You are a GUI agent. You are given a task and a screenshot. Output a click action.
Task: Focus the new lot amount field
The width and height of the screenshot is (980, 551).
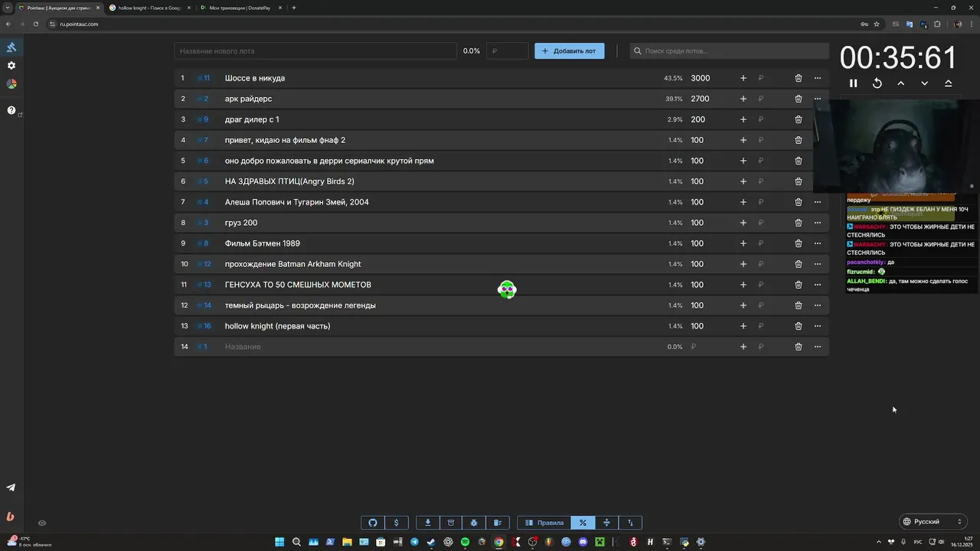click(508, 51)
